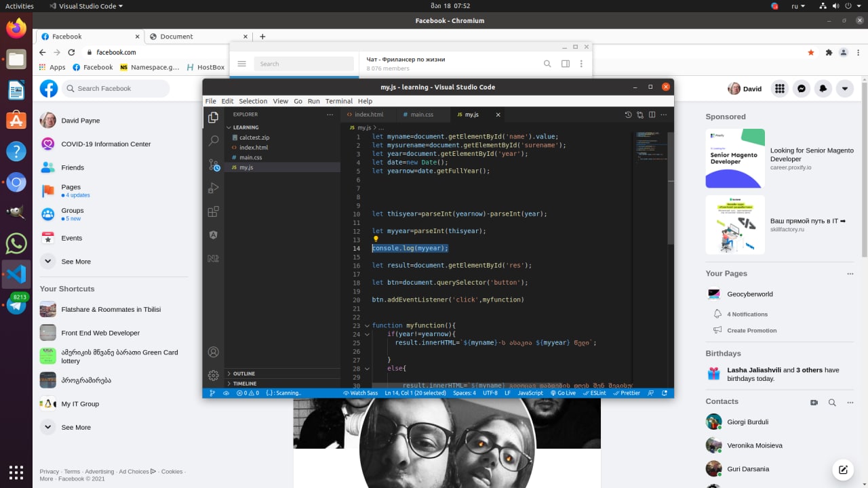Open the Explorer view in VS Code activity bar
The image size is (868, 488).
coord(214,117)
